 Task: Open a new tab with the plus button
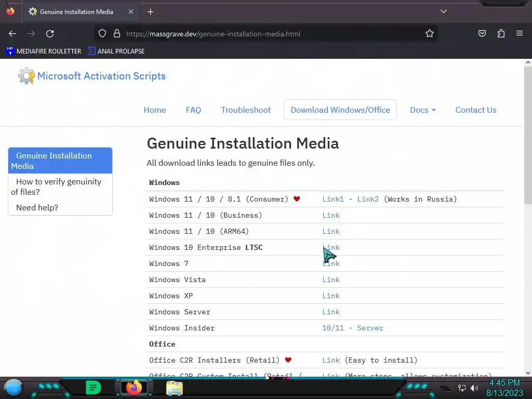[151, 12]
